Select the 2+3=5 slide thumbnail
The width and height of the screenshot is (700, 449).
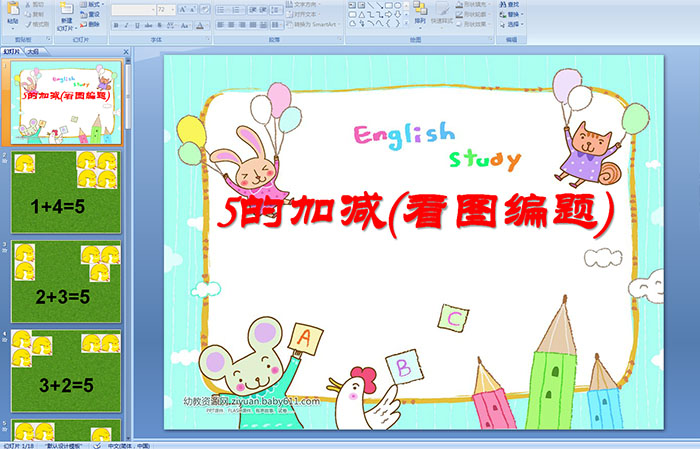pos(65,282)
